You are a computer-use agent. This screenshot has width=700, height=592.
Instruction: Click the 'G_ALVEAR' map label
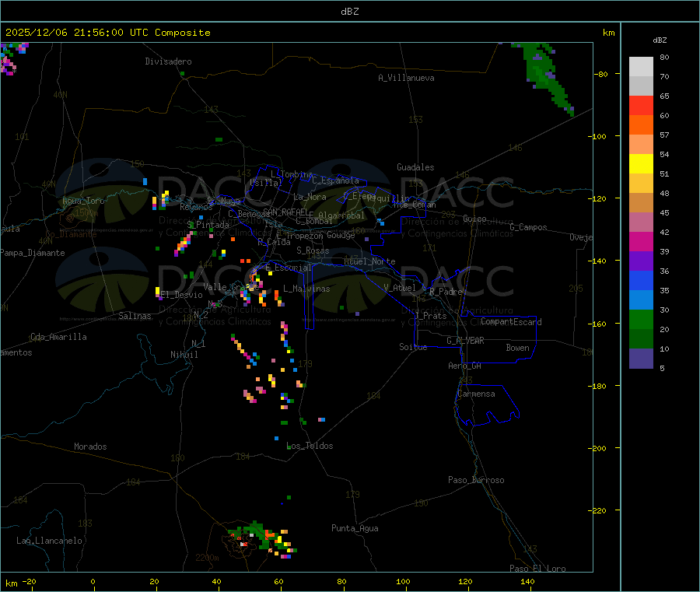click(465, 341)
